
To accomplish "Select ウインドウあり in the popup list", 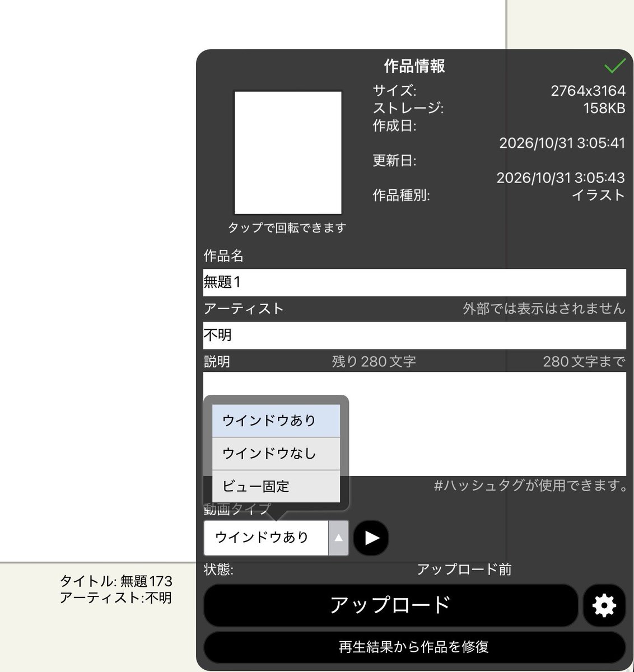I will (276, 421).
